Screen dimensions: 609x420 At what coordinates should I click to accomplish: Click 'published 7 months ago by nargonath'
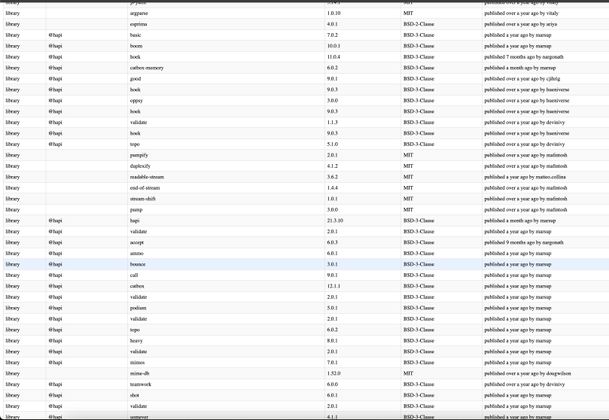pos(524,57)
